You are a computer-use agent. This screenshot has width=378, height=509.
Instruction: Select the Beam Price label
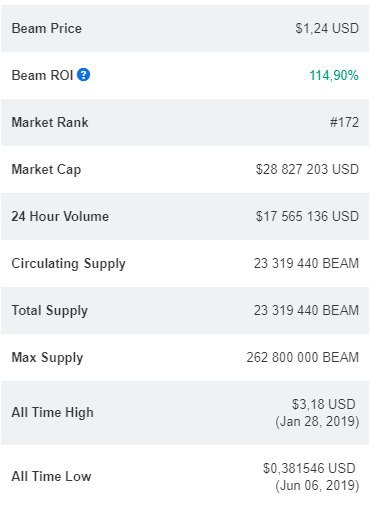47,28
